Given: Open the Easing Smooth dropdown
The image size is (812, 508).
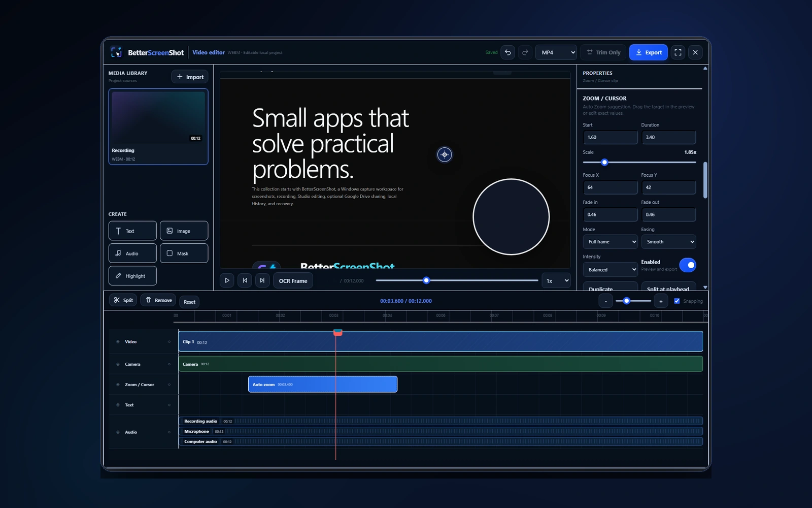Looking at the screenshot, I should 669,242.
